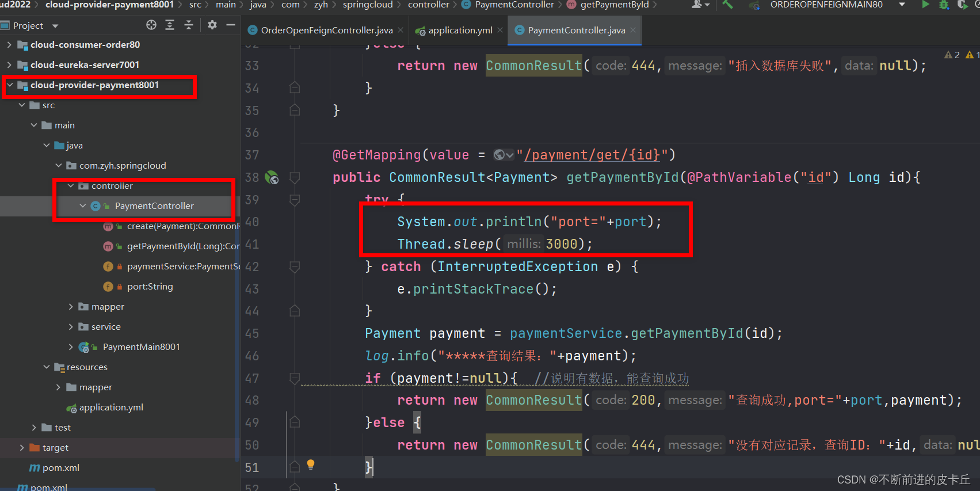
Task: Click the Select Opened File target icon
Action: (151, 25)
